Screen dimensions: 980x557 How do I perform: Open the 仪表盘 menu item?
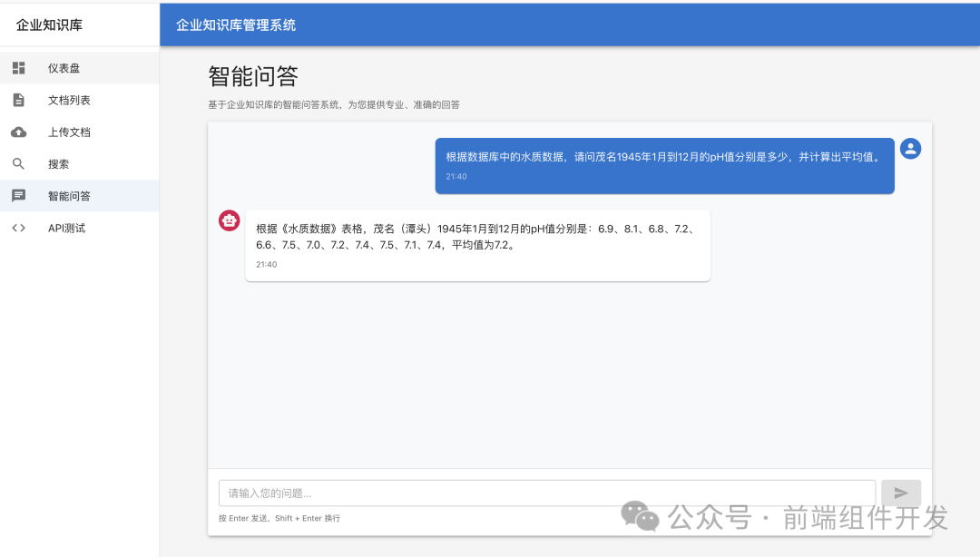coord(79,68)
